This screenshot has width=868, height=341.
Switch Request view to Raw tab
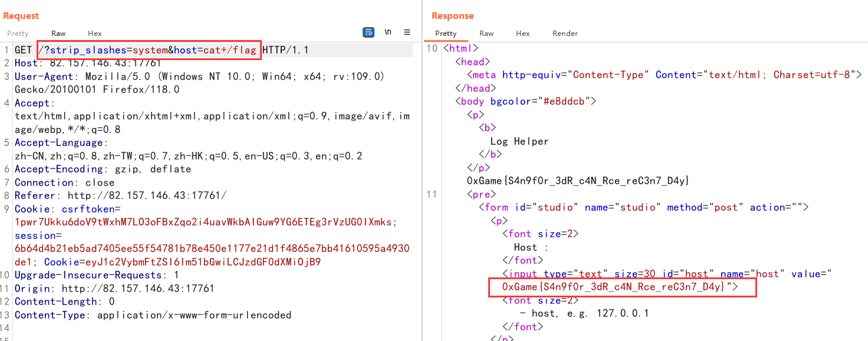click(x=58, y=34)
